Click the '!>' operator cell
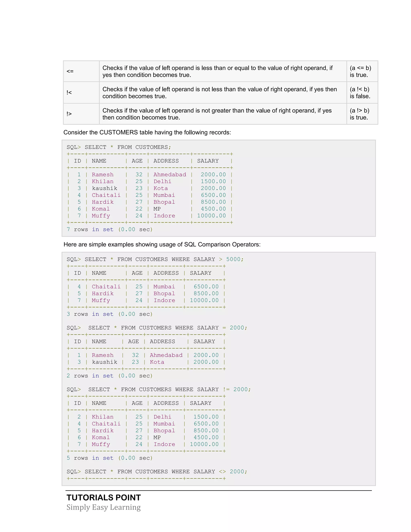 pos(81,114)
